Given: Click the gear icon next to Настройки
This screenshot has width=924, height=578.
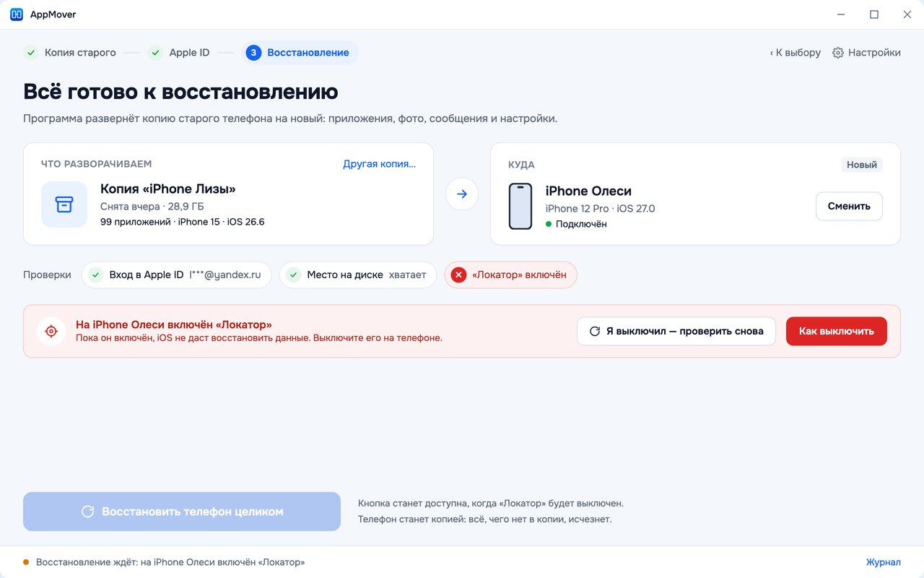Looking at the screenshot, I should tap(838, 53).
